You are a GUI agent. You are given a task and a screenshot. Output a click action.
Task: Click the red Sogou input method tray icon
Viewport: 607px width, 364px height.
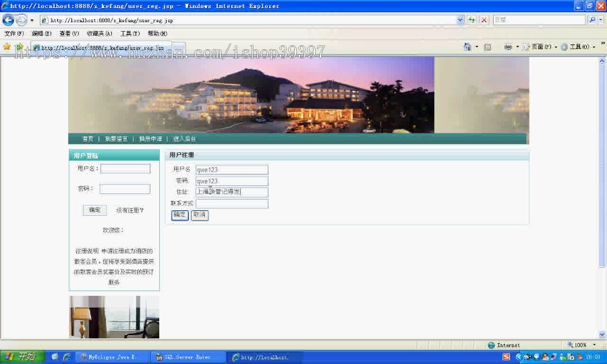click(x=507, y=357)
